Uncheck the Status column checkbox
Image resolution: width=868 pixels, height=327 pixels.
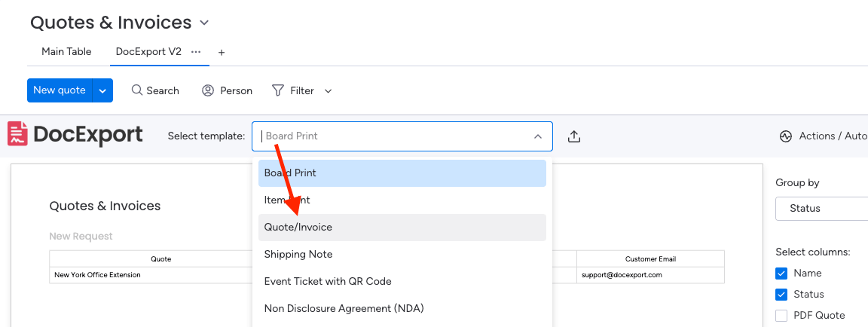pos(781,295)
